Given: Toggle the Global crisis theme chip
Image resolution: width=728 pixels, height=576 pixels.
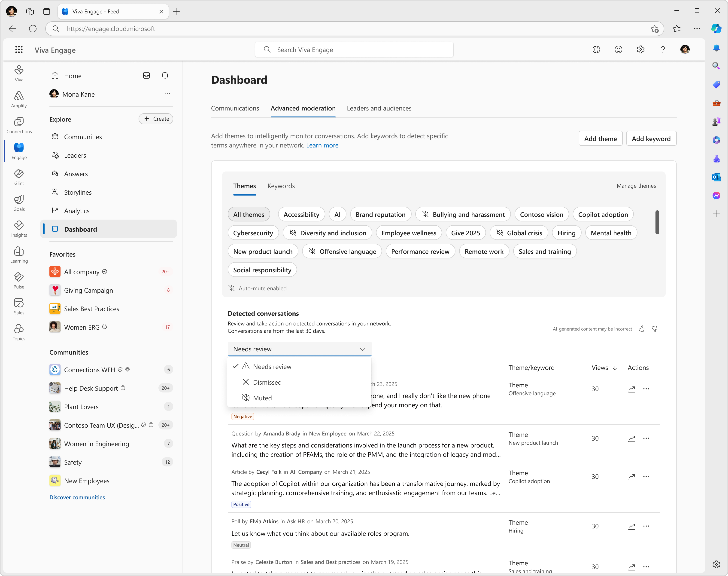Looking at the screenshot, I should (x=519, y=233).
